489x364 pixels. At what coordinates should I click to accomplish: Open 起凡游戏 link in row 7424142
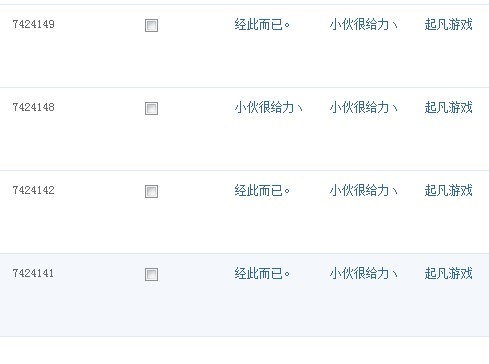[x=448, y=190]
